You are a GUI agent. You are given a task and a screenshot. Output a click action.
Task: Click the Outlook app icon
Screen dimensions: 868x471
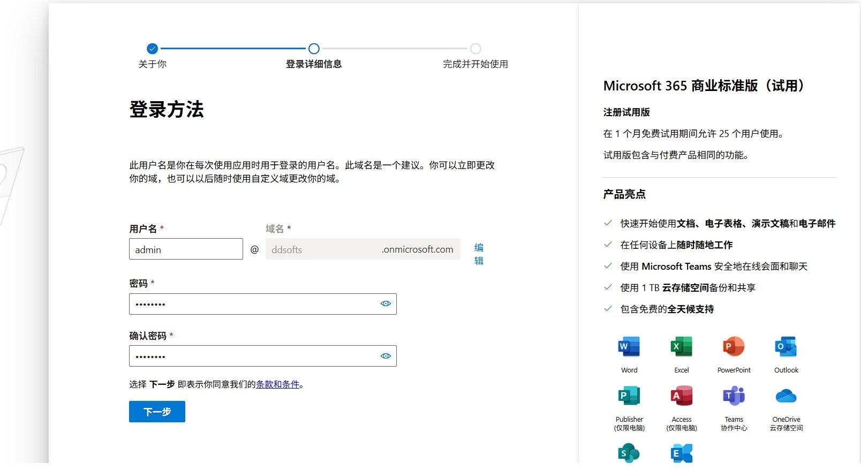tap(786, 347)
